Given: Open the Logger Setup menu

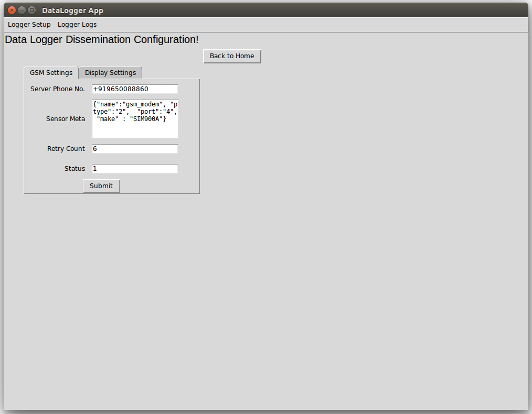Looking at the screenshot, I should pyautogui.click(x=29, y=25).
